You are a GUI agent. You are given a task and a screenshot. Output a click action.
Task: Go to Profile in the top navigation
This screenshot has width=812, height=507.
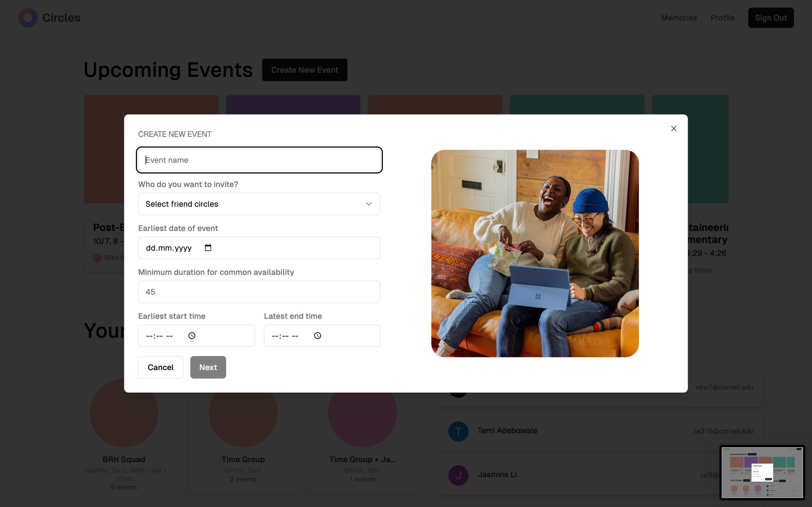coord(722,18)
